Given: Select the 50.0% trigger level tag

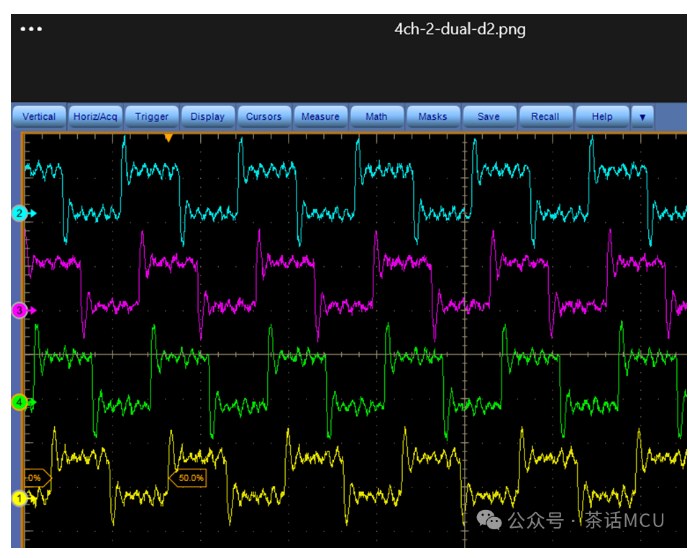Looking at the screenshot, I should [x=188, y=478].
